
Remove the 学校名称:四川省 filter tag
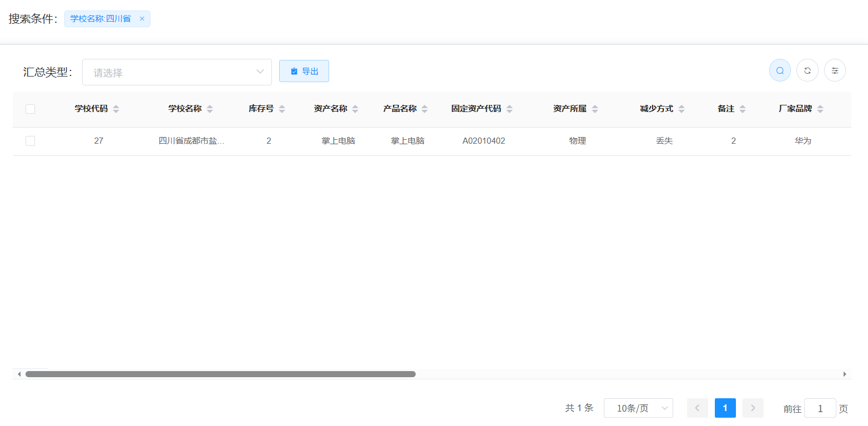tap(142, 19)
